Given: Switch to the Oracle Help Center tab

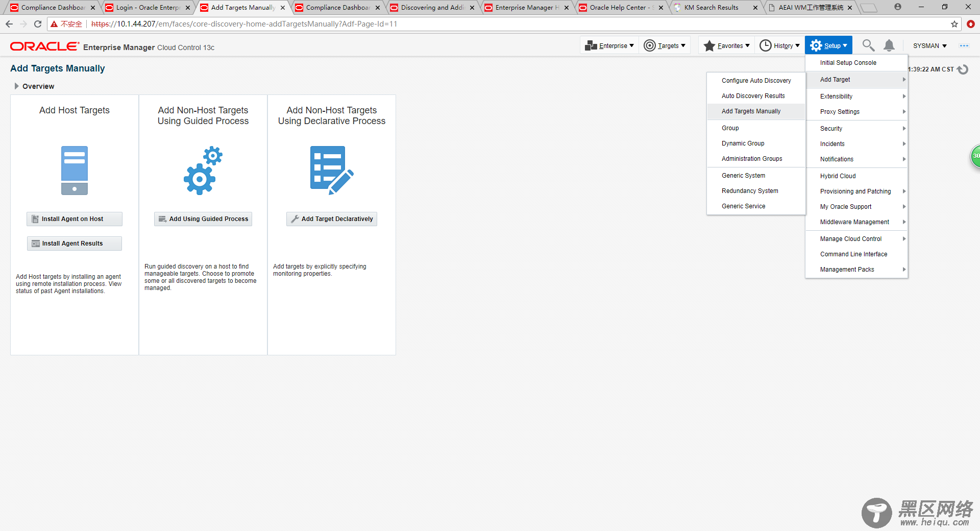Looking at the screenshot, I should click(621, 8).
